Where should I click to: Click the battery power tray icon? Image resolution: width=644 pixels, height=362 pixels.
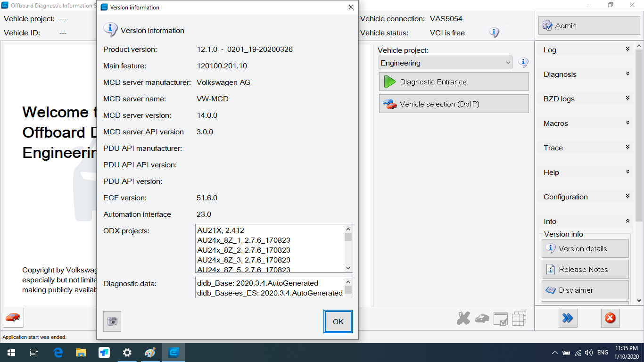tap(566, 353)
